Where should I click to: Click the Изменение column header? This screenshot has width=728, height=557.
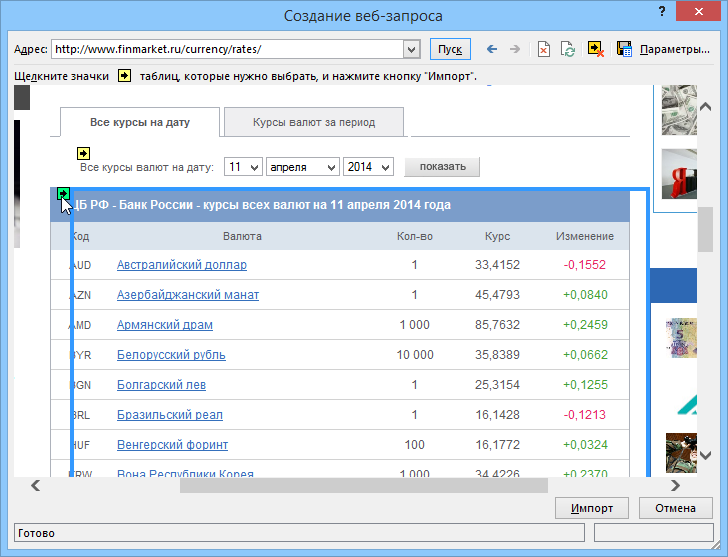[585, 236]
